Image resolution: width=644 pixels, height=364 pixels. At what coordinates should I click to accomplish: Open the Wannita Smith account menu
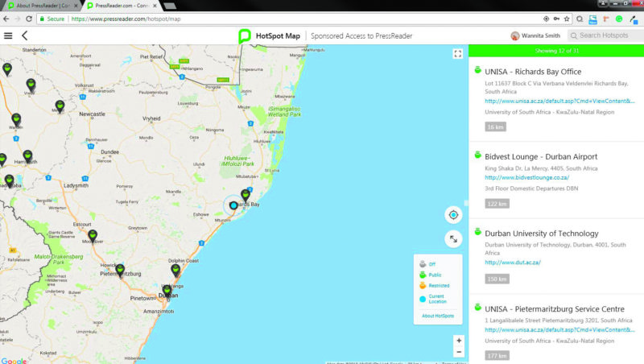[536, 35]
